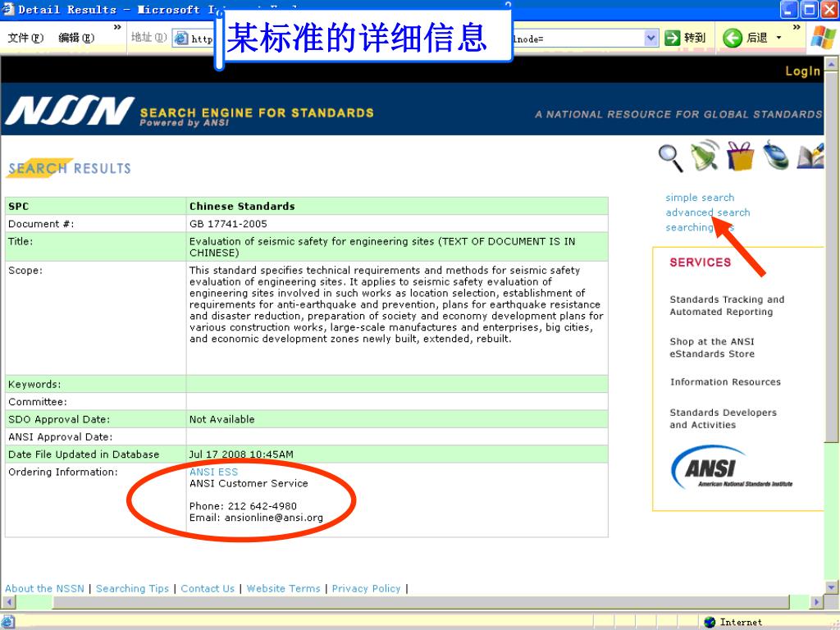Screen dimensions: 840x630
Task: Click the computer mouse icon
Action: (775, 155)
